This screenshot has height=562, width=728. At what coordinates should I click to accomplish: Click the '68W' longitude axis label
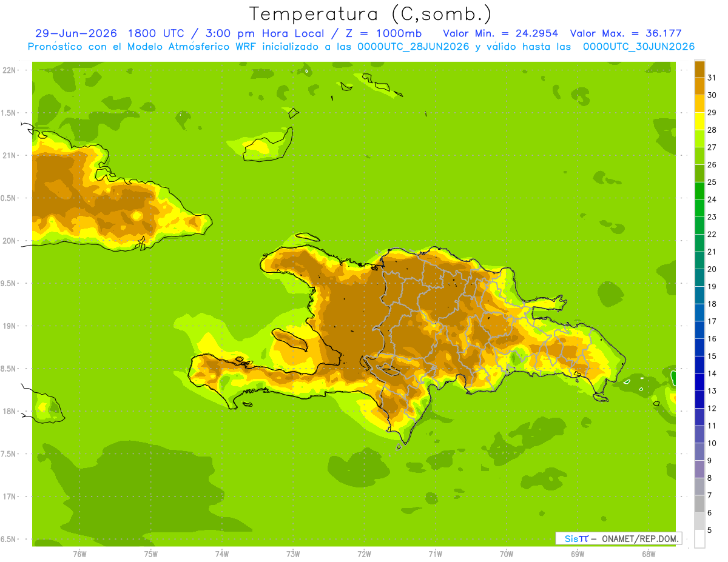click(x=648, y=554)
